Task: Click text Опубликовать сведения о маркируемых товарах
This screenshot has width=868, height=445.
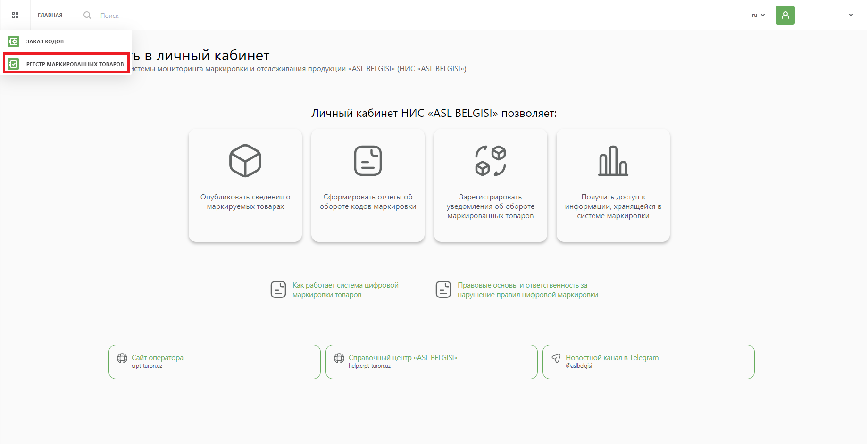Action: [x=245, y=202]
